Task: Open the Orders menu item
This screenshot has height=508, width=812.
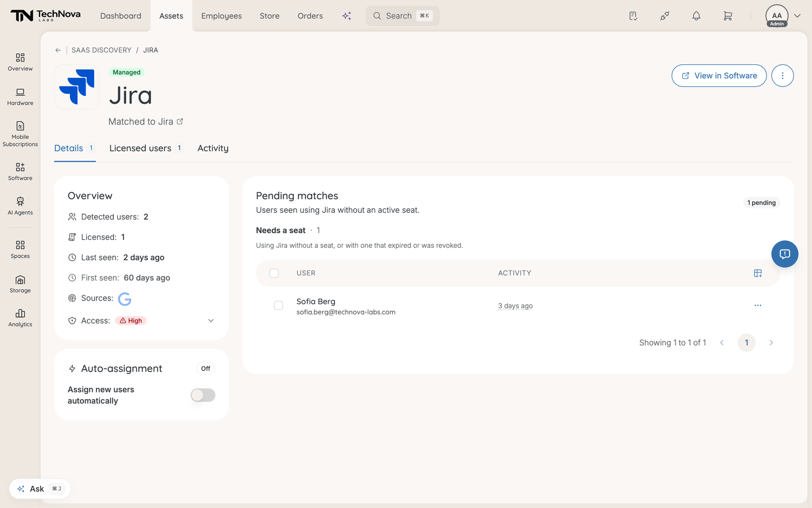Action: coord(310,16)
